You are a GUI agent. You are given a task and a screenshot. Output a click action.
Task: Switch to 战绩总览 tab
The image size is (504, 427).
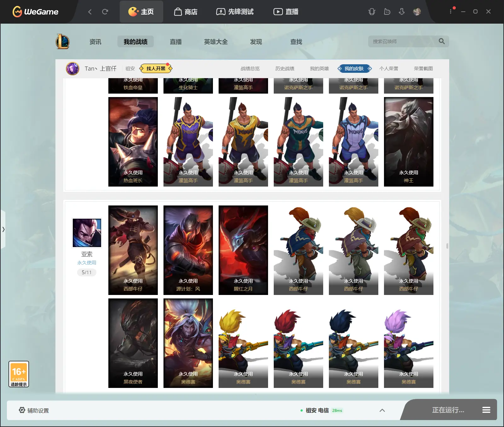click(250, 68)
